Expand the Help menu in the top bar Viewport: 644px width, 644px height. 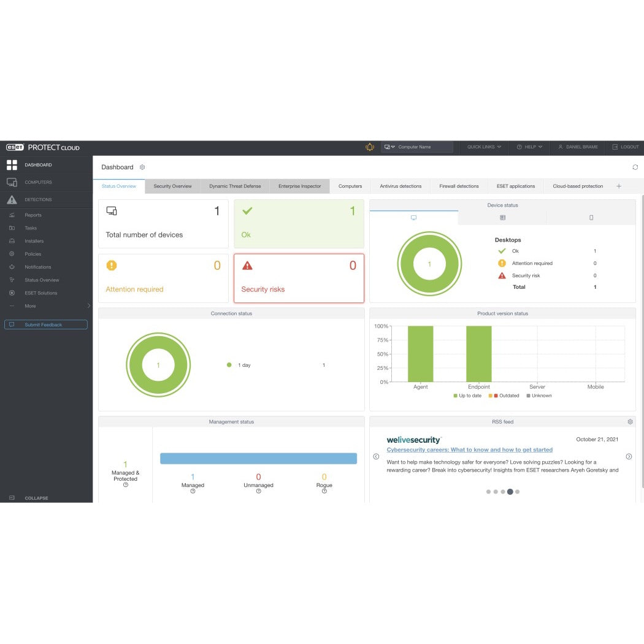pyautogui.click(x=529, y=147)
